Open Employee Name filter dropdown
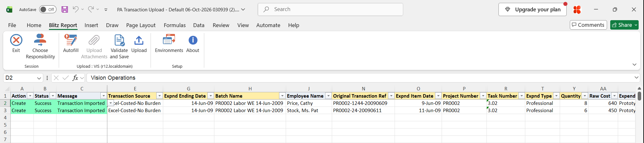Viewport: 644px width, 143px height. point(329,96)
